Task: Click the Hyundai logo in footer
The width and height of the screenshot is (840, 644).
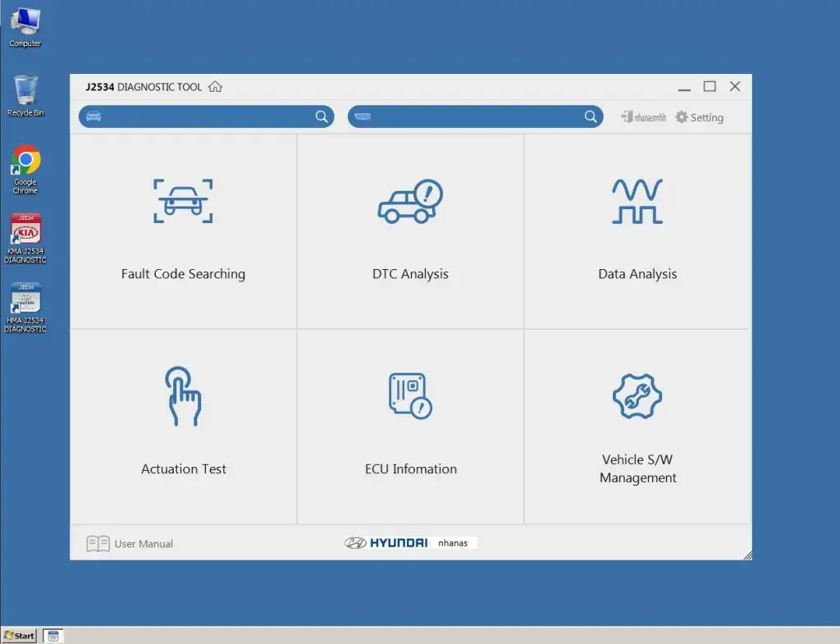Action: (x=387, y=543)
